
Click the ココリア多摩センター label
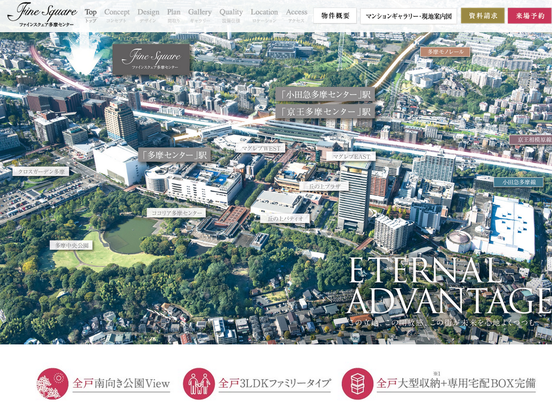click(176, 213)
